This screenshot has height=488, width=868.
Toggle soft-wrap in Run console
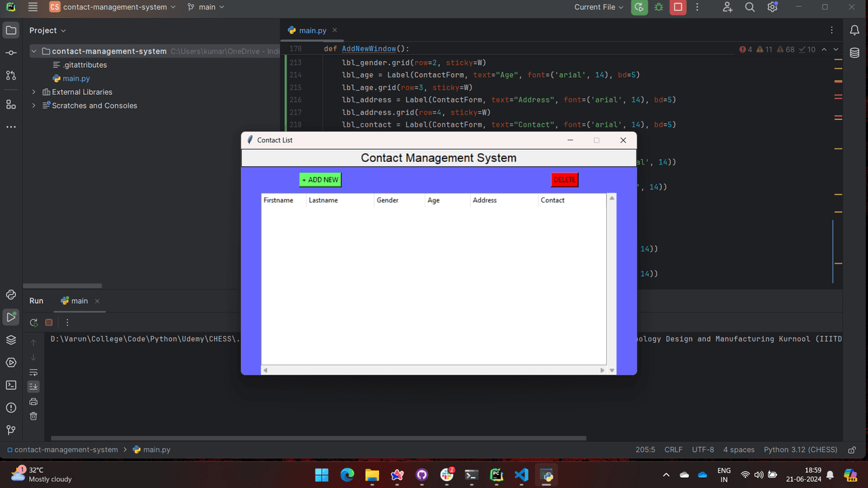[x=33, y=372]
